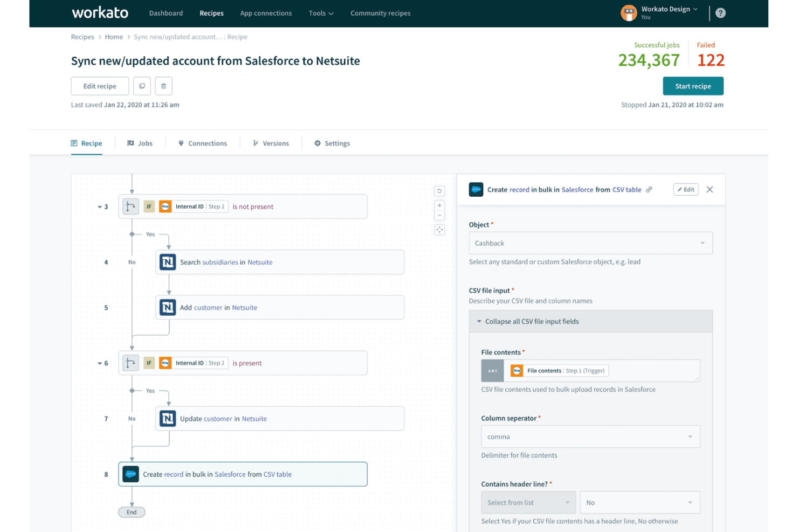Screen dimensions: 798x532
Task: Click the Salesforce icon on step 8
Action: click(130, 474)
